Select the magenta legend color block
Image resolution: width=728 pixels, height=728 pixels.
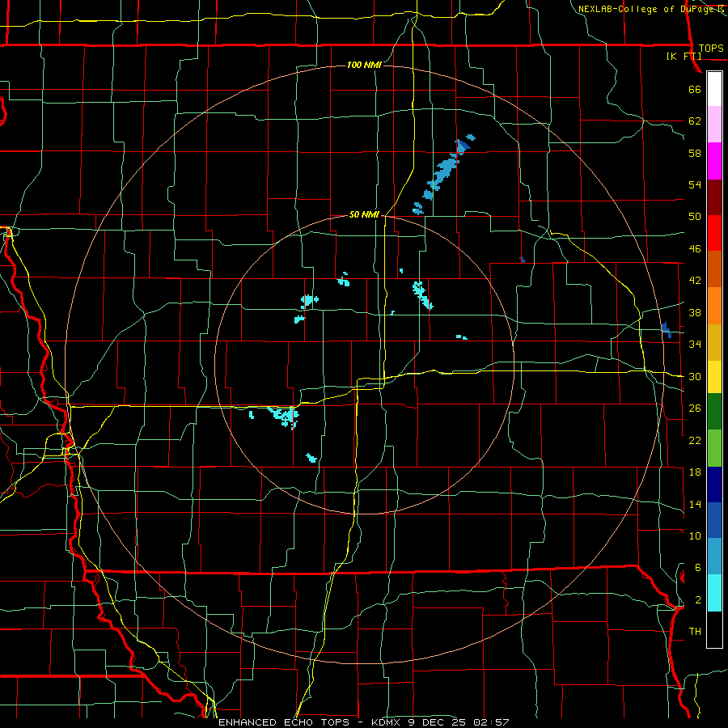point(714,161)
